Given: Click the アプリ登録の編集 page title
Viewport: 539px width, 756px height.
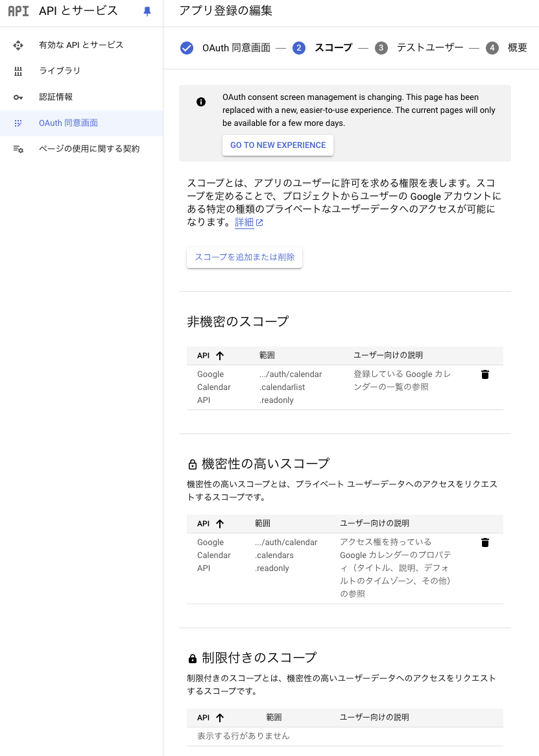Looking at the screenshot, I should 226,10.
